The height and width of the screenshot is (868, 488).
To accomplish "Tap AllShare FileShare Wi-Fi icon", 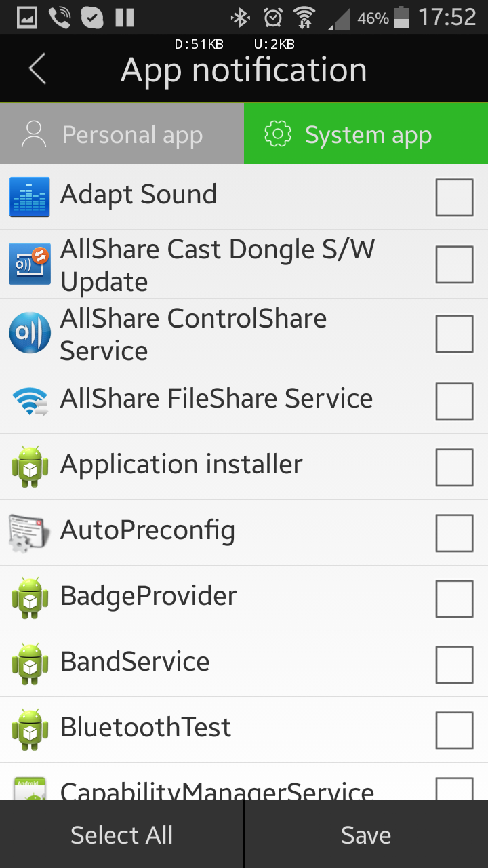I will pos(30,401).
